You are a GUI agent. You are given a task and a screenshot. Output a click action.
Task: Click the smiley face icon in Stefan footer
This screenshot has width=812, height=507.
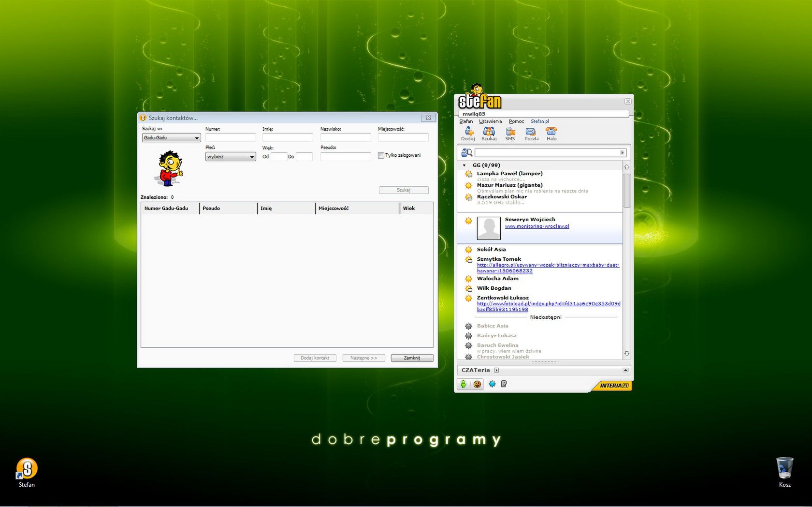[x=478, y=384]
